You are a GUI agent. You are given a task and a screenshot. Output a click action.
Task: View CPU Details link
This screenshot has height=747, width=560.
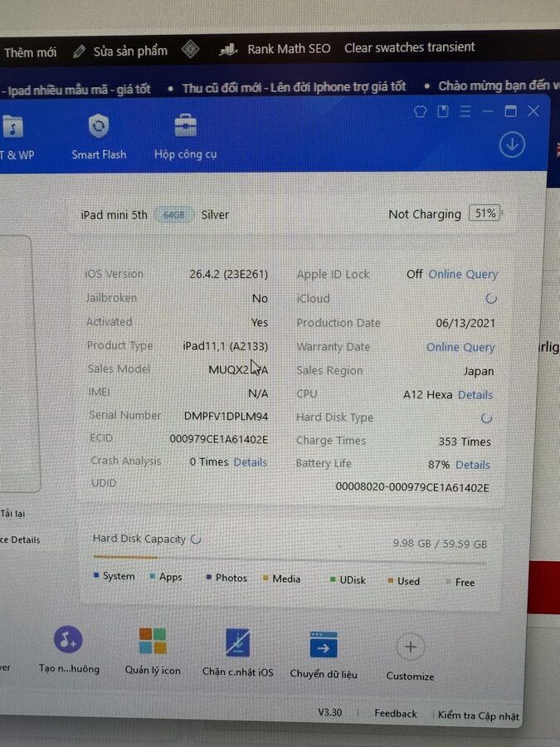click(475, 395)
